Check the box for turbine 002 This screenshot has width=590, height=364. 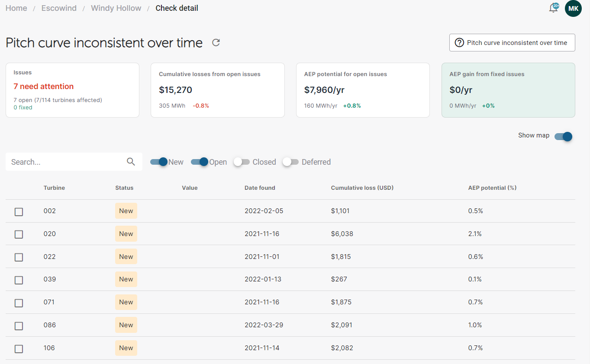coord(19,212)
